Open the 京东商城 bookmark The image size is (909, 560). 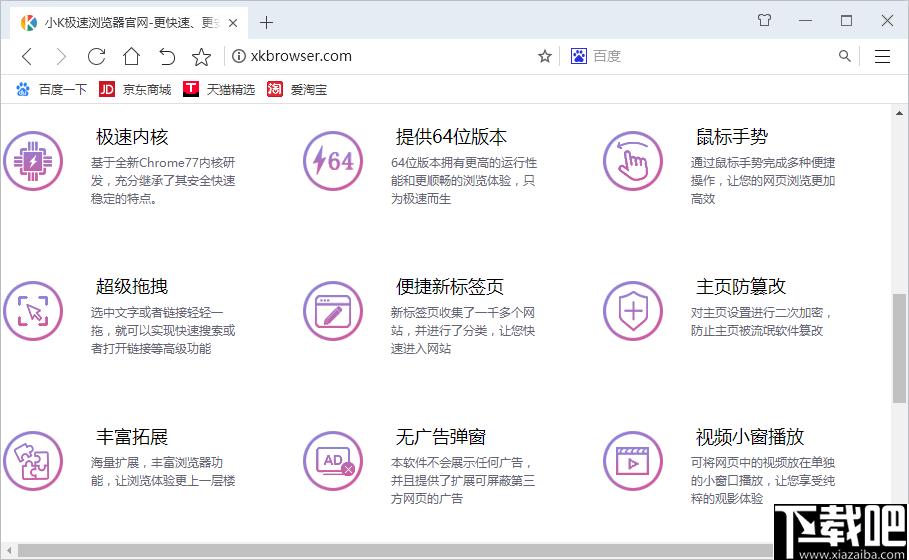[x=135, y=89]
